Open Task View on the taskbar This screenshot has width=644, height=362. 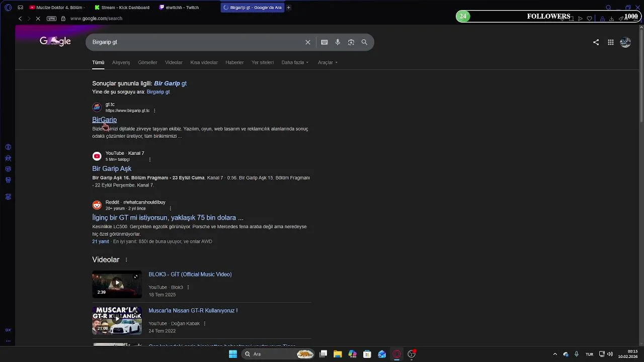tap(324, 354)
